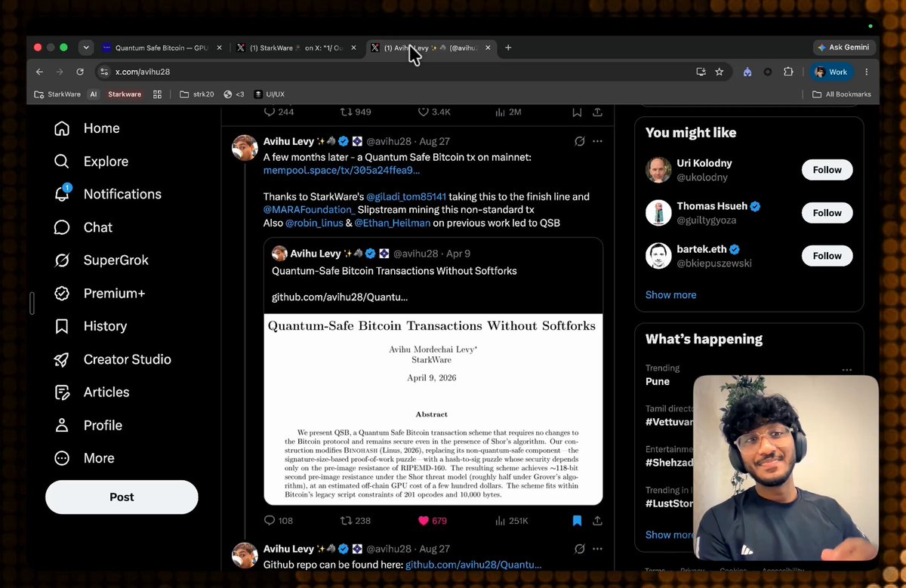The height and width of the screenshot is (588, 906).
Task: Follow Thomas Hsueh
Action: point(827,213)
